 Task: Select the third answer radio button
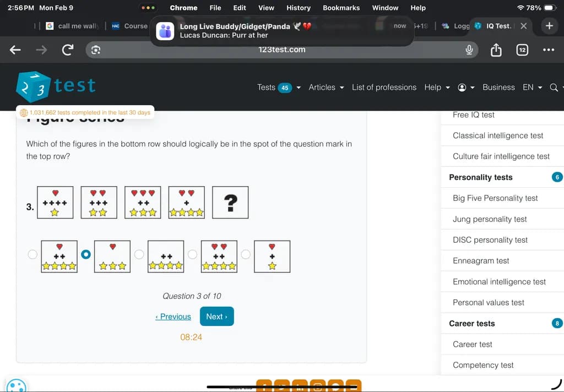coord(139,254)
